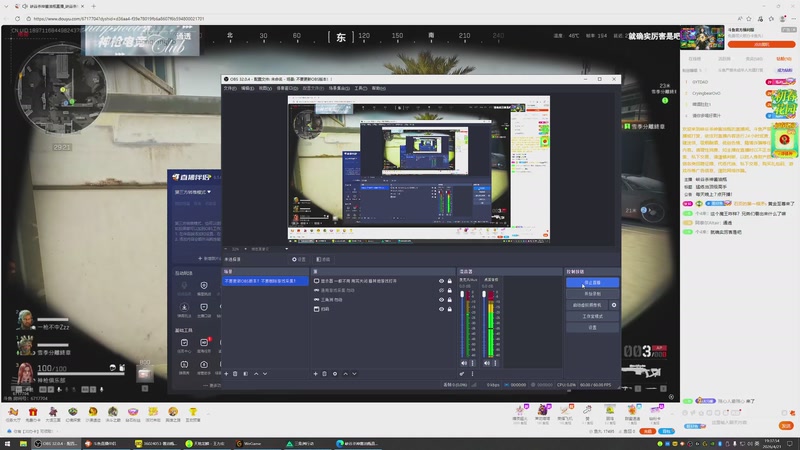Adjust the desktop audio volume slider in mixer
This screenshot has width=800, height=450.
pyautogui.click(x=484, y=324)
